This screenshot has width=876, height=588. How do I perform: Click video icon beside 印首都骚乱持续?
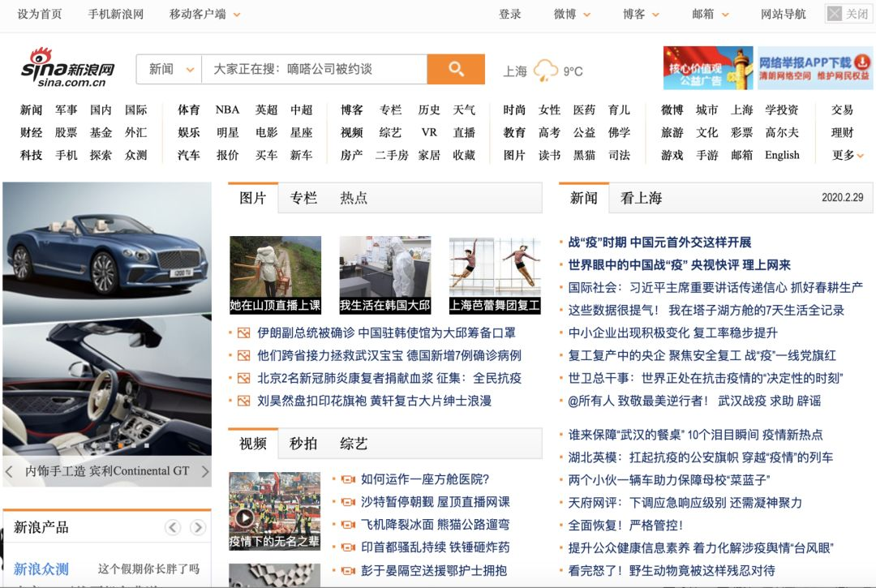click(348, 547)
